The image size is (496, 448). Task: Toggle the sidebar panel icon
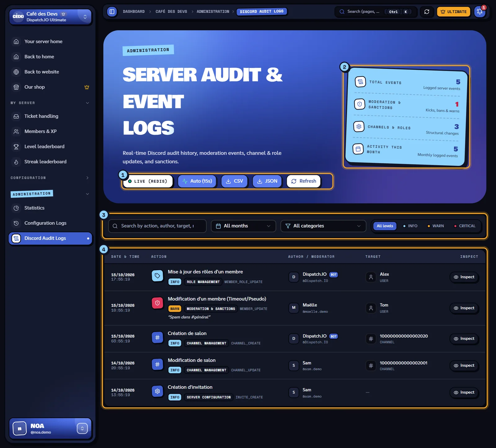pyautogui.click(x=112, y=12)
